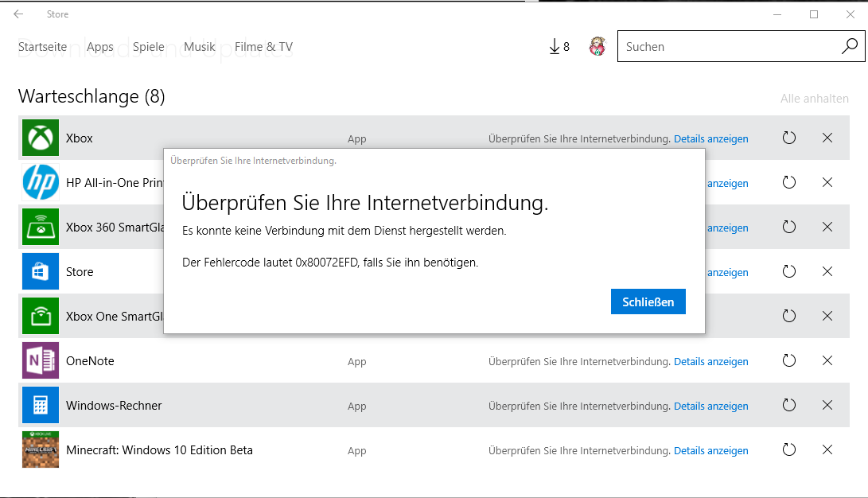
Task: Click the Xbox app icon
Action: [x=41, y=138]
